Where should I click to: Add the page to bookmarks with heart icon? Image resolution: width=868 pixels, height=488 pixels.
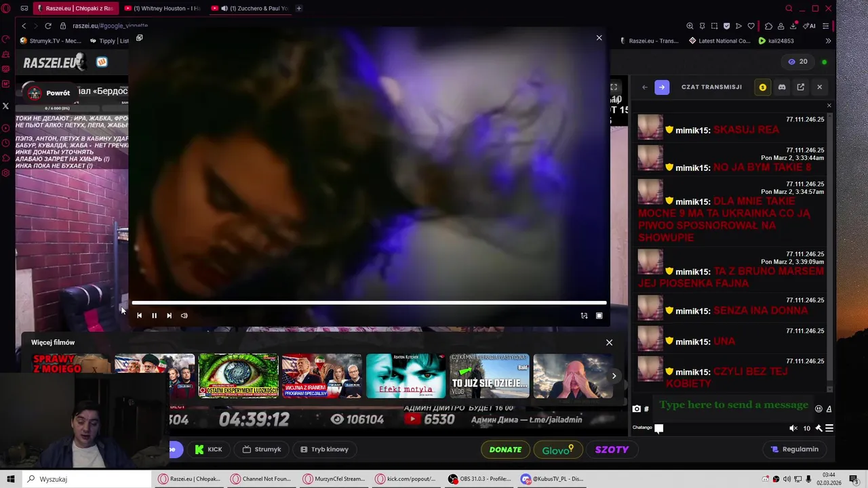(751, 26)
